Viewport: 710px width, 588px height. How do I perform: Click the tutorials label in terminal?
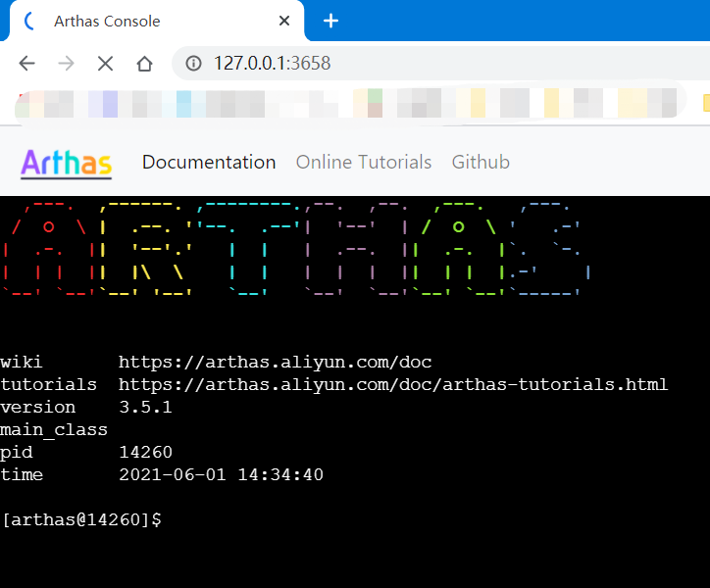[x=48, y=385]
